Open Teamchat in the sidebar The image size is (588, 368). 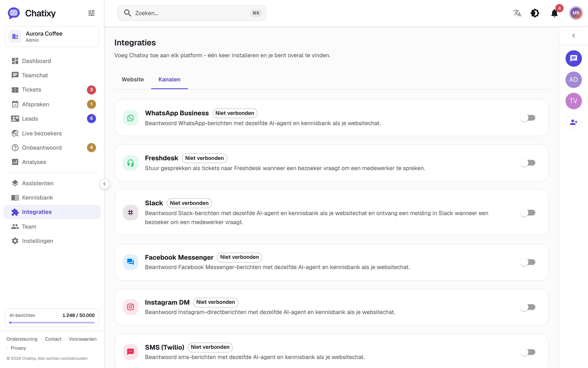coord(52,75)
